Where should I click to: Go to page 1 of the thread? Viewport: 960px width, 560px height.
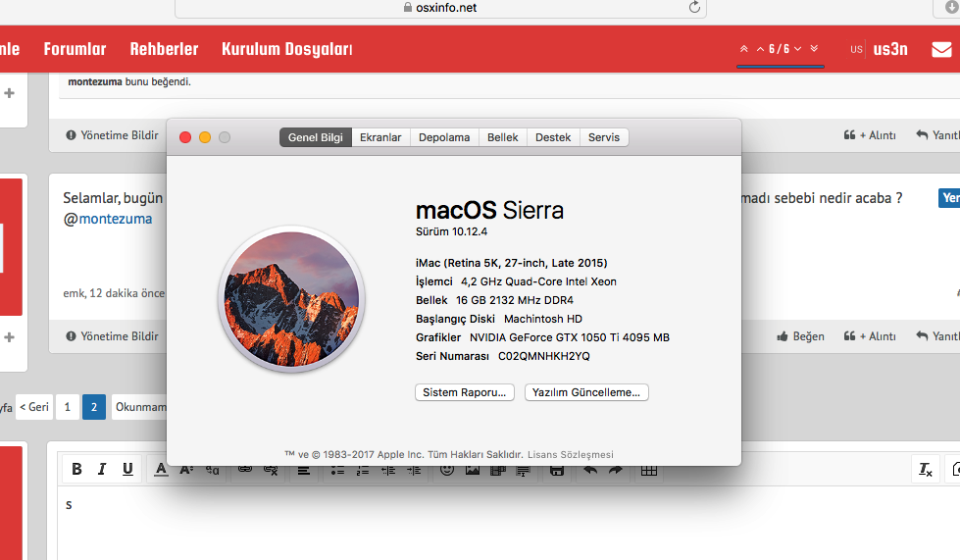pos(68,407)
